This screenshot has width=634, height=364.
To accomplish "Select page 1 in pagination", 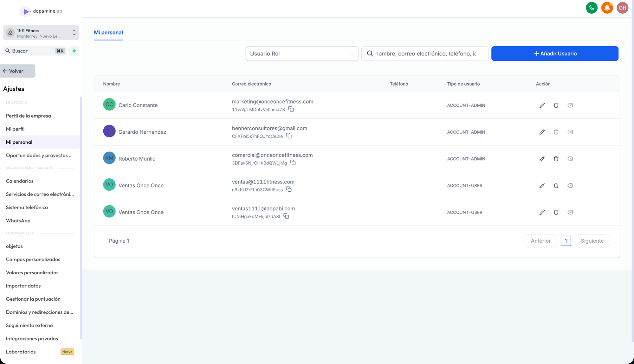I will click(x=566, y=241).
